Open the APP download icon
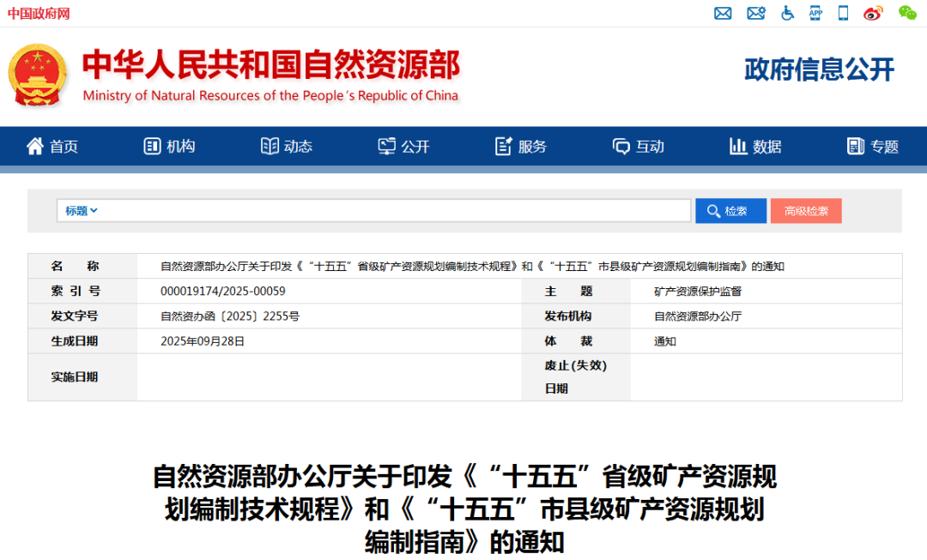Screen dimensions: 927x560 (x=815, y=14)
